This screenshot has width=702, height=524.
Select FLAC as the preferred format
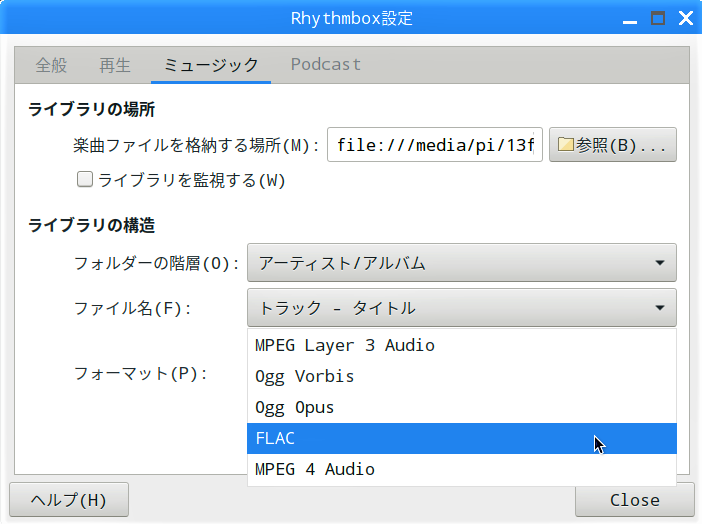point(461,438)
